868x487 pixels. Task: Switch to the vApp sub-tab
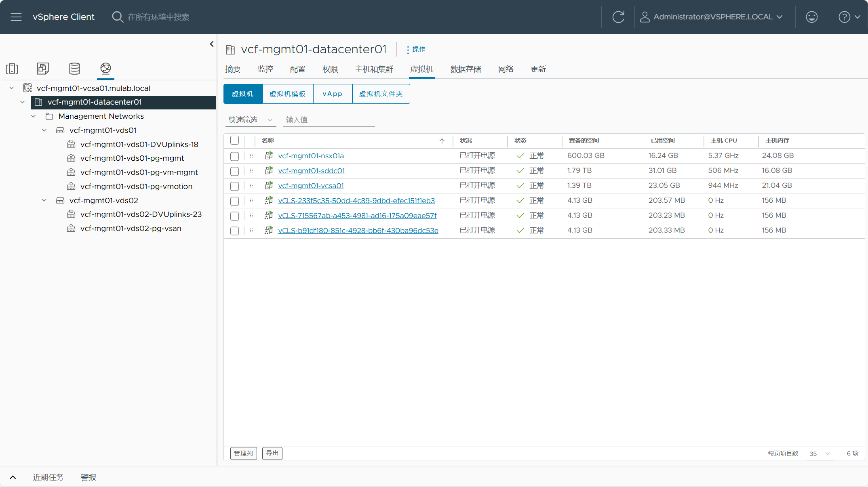[x=333, y=94]
